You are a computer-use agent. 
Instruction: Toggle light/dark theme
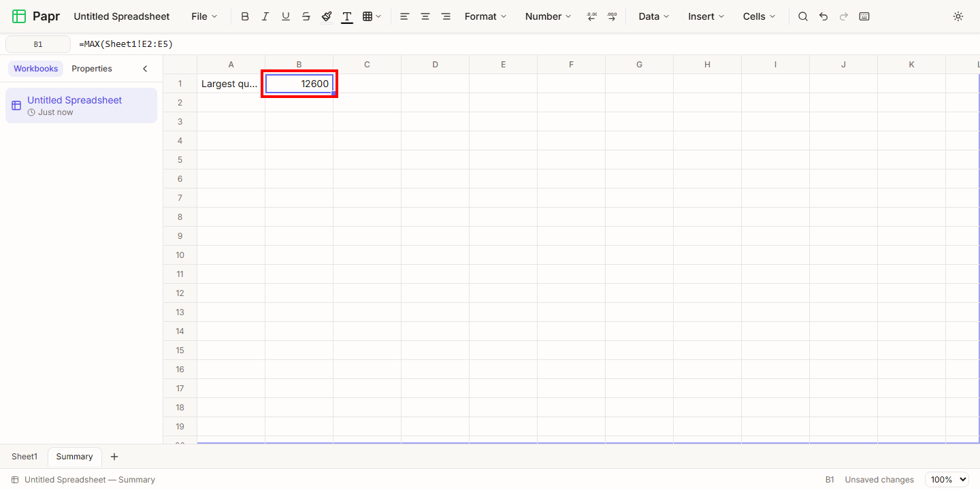point(958,16)
